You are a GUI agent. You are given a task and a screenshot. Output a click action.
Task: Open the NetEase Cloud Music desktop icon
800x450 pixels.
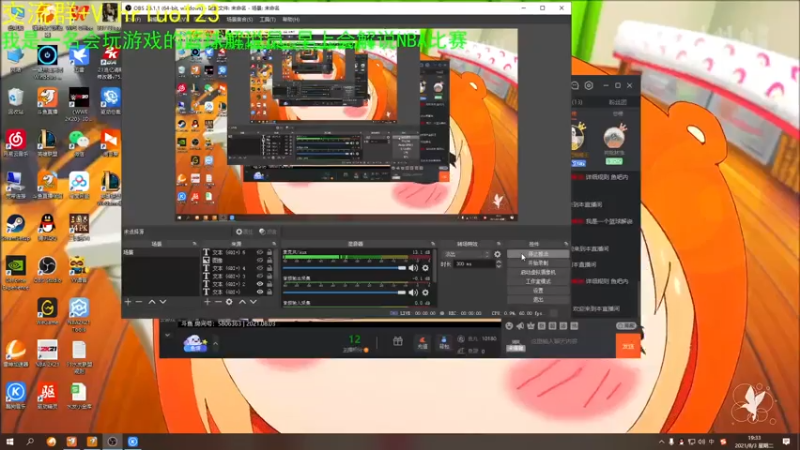[x=15, y=143]
